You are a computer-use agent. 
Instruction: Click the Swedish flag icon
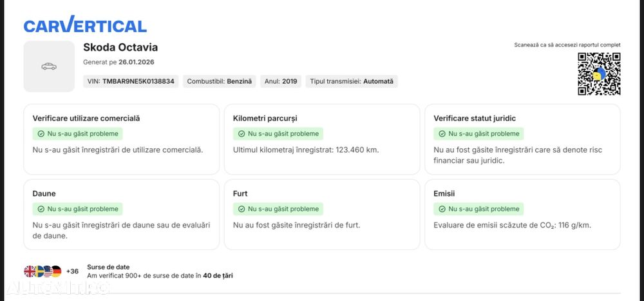39,271
